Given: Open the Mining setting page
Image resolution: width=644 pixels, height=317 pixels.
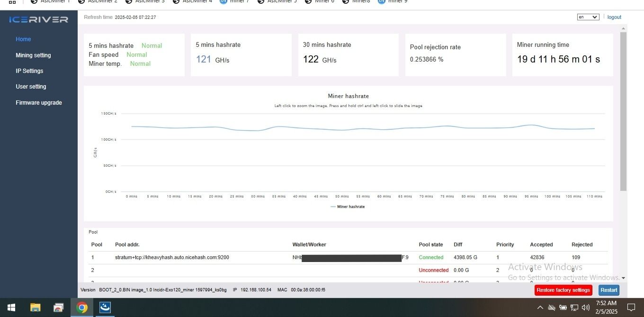Looking at the screenshot, I should click(33, 55).
